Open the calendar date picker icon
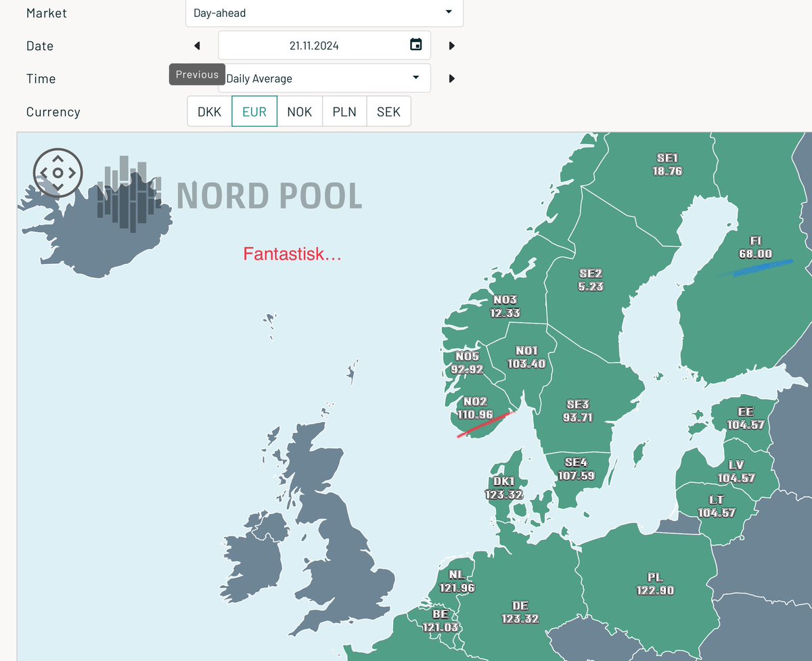 pyautogui.click(x=416, y=45)
